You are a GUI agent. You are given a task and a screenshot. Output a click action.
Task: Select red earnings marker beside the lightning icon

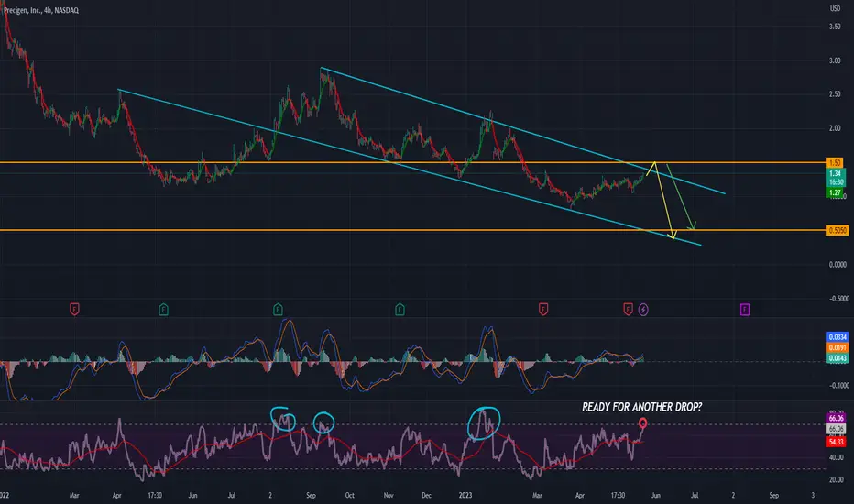(x=628, y=310)
